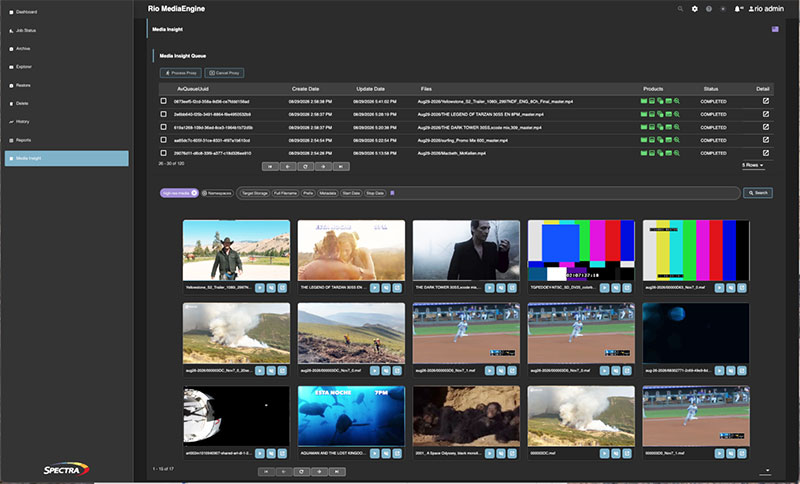Open the Archive section
The width and height of the screenshot is (800, 484).
(x=23, y=49)
